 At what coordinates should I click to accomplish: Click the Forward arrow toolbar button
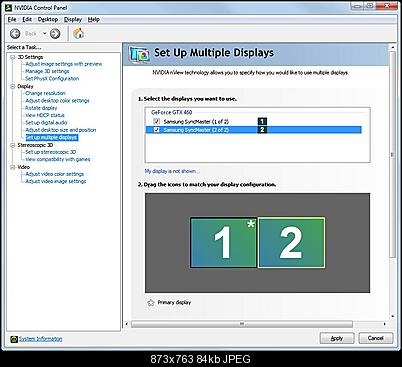pyautogui.click(x=55, y=33)
